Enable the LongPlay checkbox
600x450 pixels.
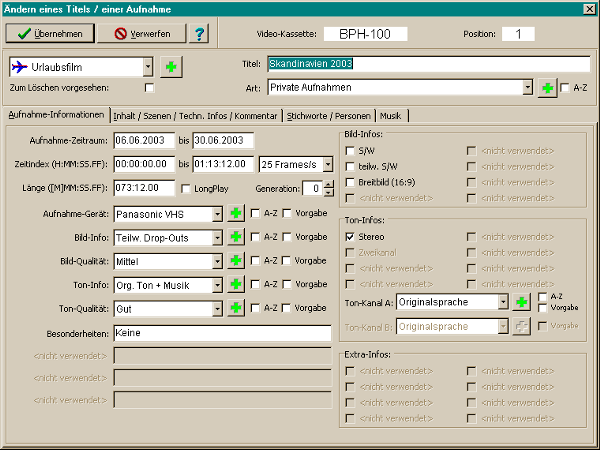pyautogui.click(x=184, y=188)
